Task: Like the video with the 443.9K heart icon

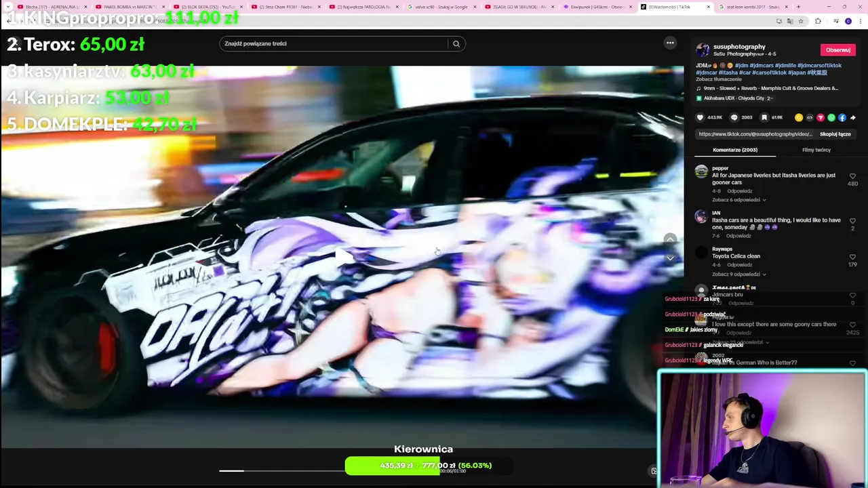Action: coord(701,117)
